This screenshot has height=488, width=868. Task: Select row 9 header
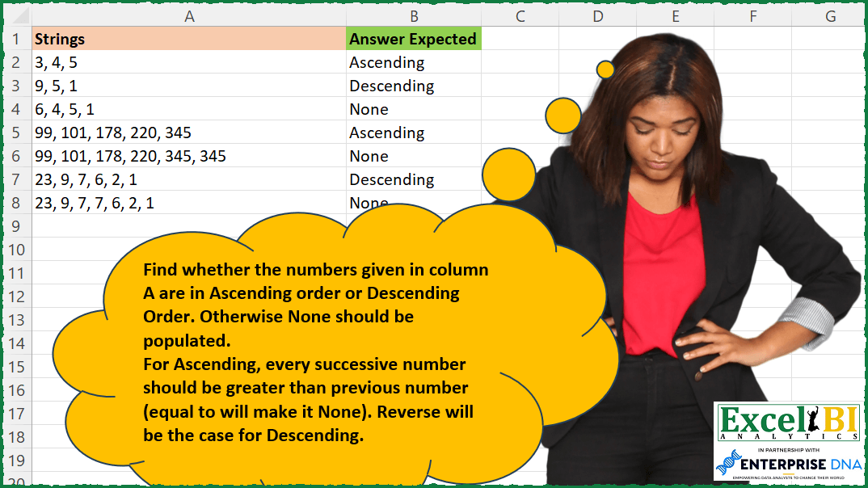[16, 226]
